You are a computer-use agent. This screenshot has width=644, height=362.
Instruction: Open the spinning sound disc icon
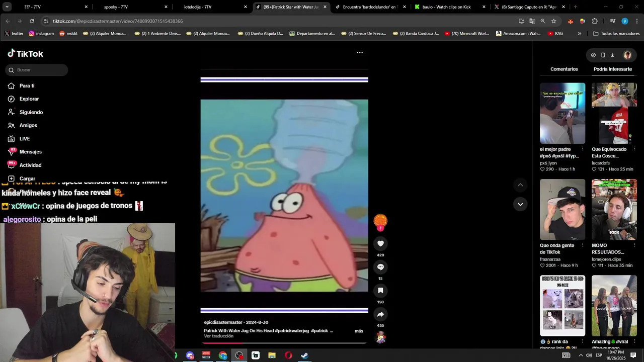tap(381, 338)
